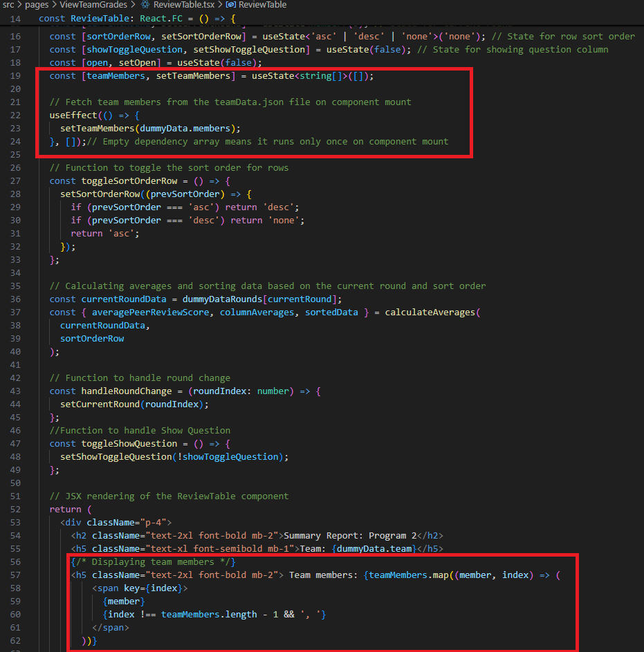Image resolution: width=644 pixels, height=652 pixels.
Task: Click line number 57 in the gutter
Action: pyautogui.click(x=15, y=575)
